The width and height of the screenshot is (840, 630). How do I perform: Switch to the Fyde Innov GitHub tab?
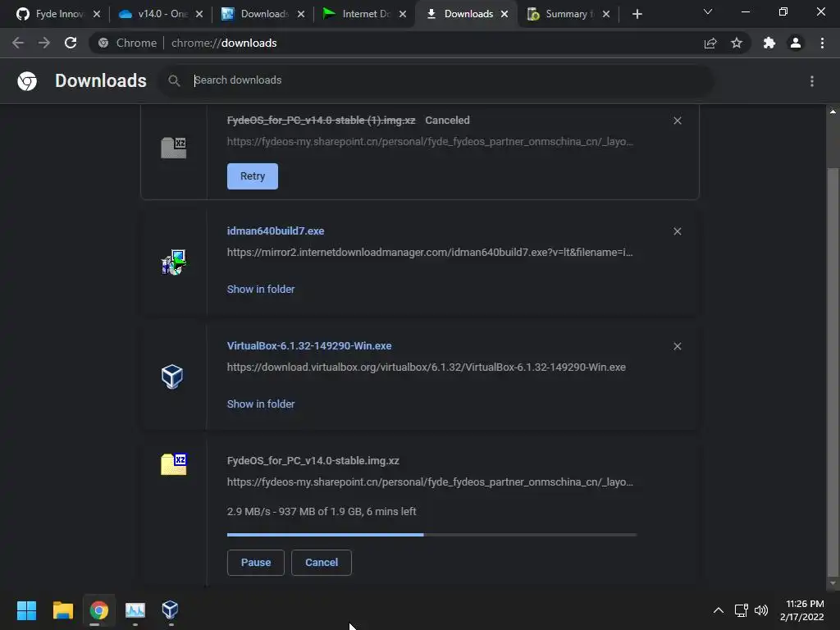51,14
